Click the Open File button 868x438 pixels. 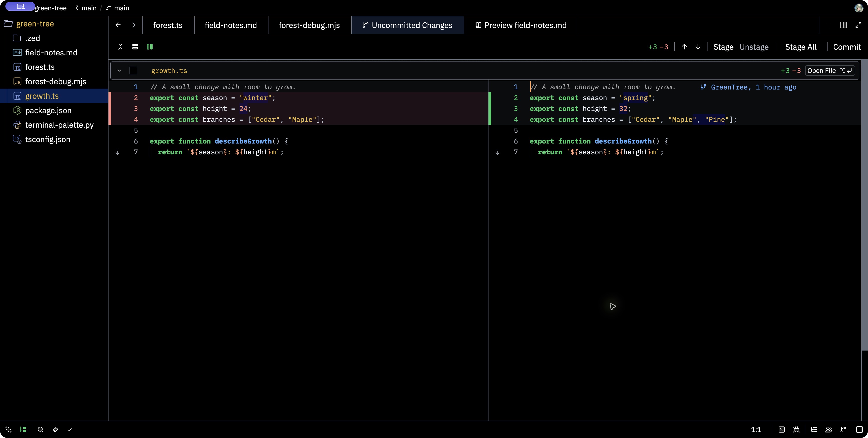tap(830, 71)
